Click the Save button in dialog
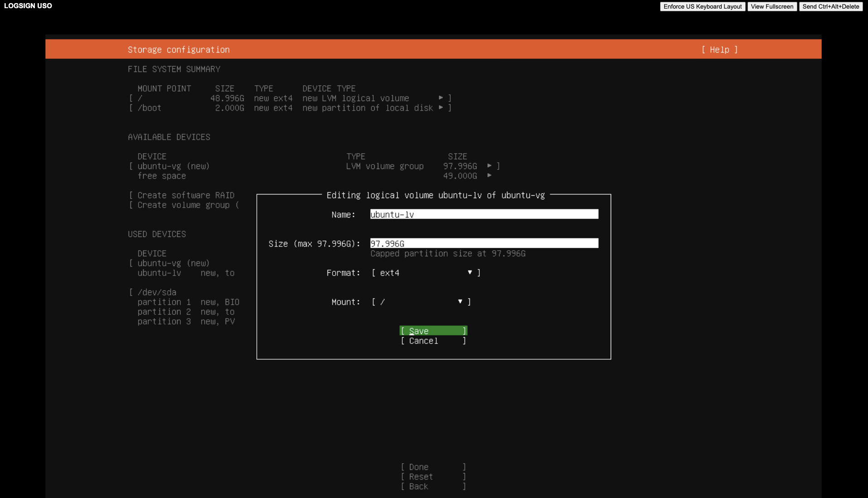The image size is (868, 498). pos(433,331)
